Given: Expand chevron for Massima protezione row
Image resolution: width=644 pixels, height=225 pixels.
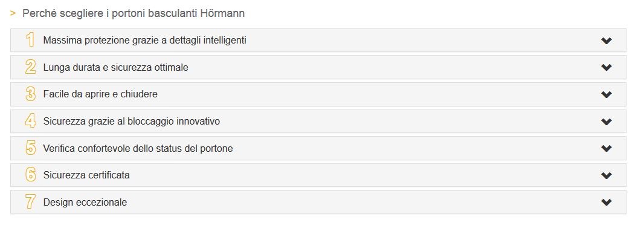Looking at the screenshot, I should tap(606, 41).
